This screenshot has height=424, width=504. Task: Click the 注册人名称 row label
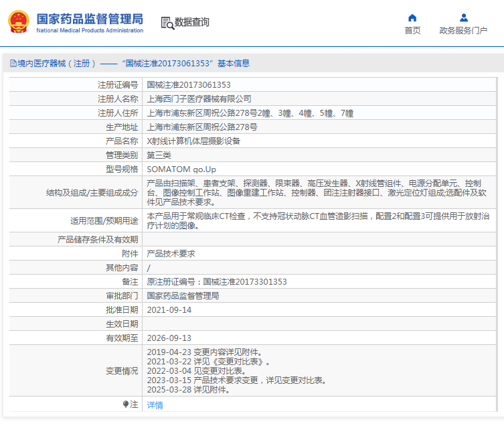tap(118, 99)
